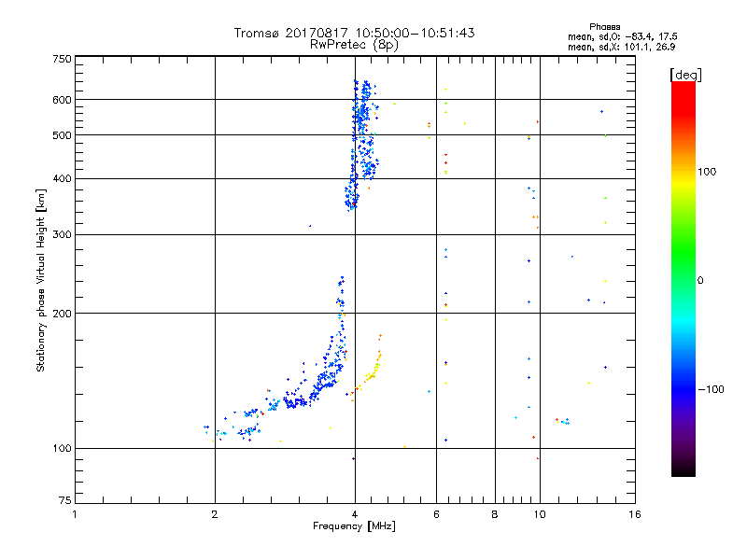Screen dimensions: 747x560
Task: Click the x-axis tick label '4'
Action: tap(355, 514)
